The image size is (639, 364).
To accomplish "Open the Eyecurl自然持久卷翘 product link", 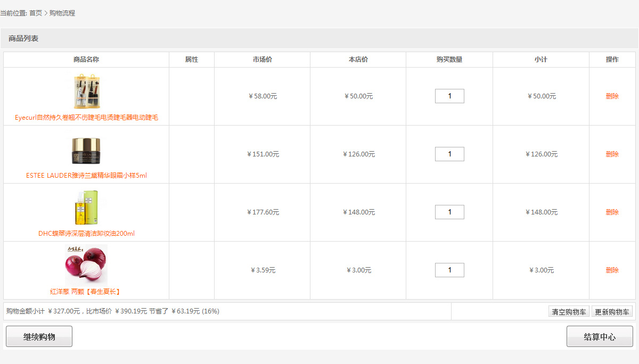I will 86,118.
